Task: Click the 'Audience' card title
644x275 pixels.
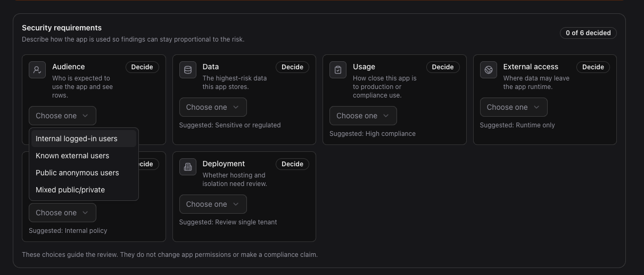Action: point(69,67)
